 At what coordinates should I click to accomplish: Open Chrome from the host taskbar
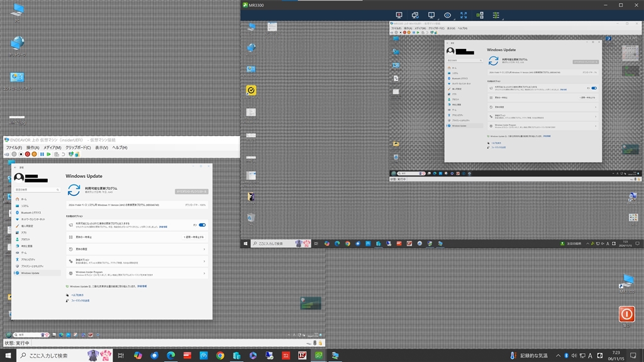pyautogui.click(x=220, y=355)
